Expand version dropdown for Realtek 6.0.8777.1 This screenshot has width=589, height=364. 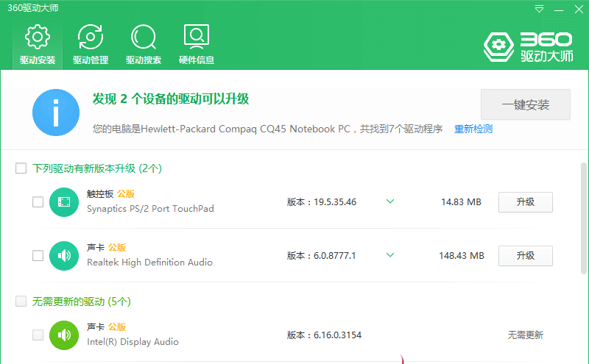pos(390,255)
